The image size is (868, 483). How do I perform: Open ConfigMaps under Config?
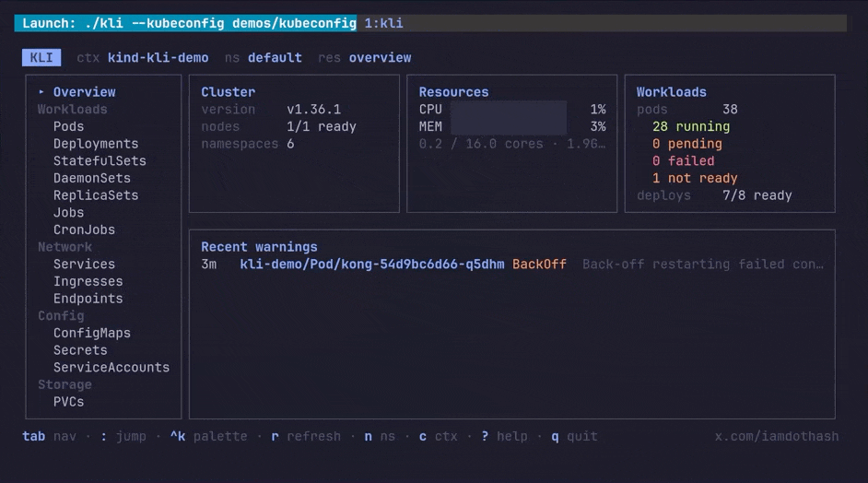pyautogui.click(x=92, y=333)
